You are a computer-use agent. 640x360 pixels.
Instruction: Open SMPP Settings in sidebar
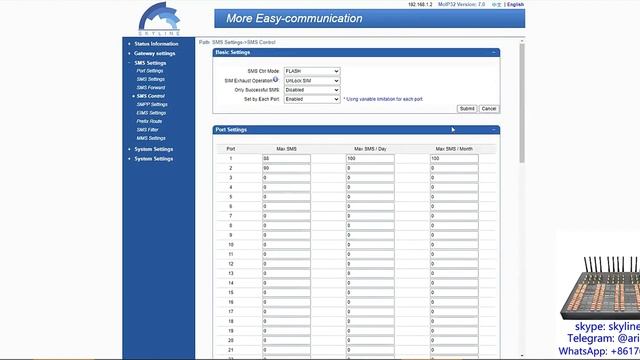pyautogui.click(x=152, y=104)
